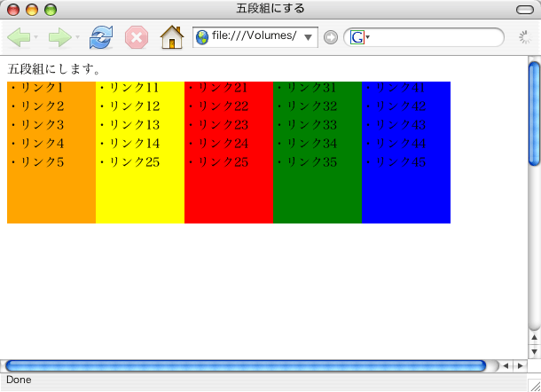Screen dimensions: 541x392
Task: Click the Go button beside address bar
Action: [x=331, y=37]
